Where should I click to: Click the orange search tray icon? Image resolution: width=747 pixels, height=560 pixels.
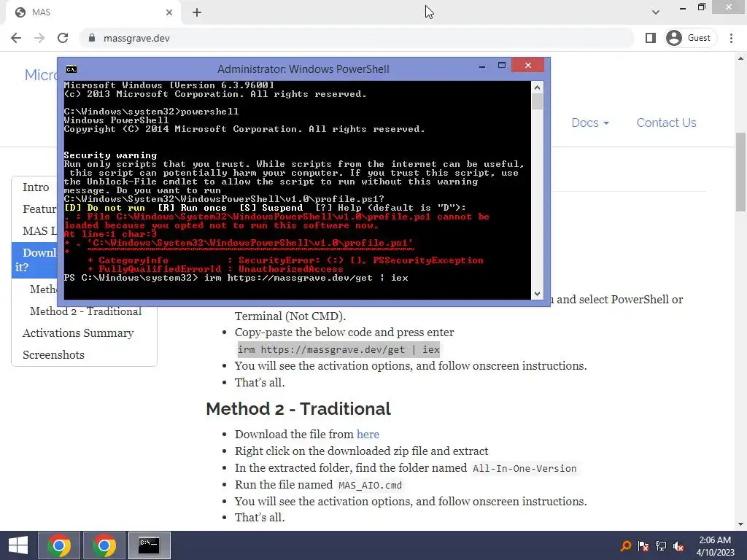point(625,546)
